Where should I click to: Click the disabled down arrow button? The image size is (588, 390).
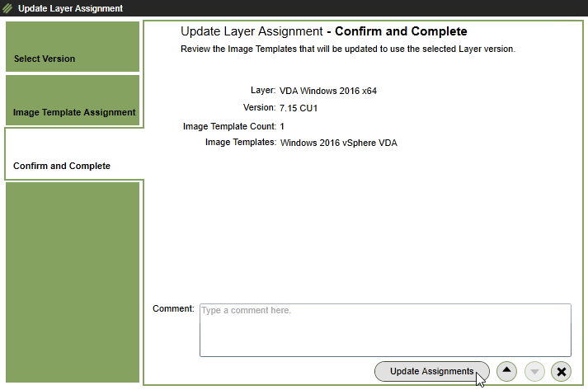coord(534,371)
